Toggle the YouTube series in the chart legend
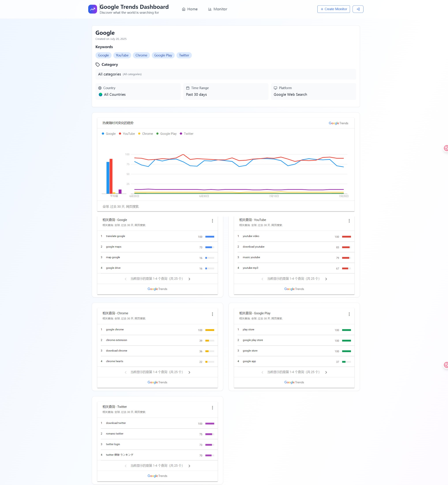 [127, 134]
